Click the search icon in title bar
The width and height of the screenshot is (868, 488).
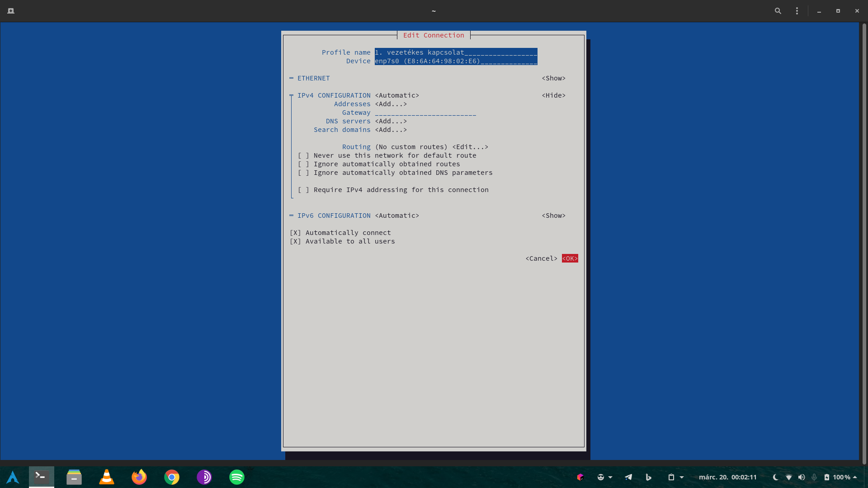pyautogui.click(x=778, y=11)
